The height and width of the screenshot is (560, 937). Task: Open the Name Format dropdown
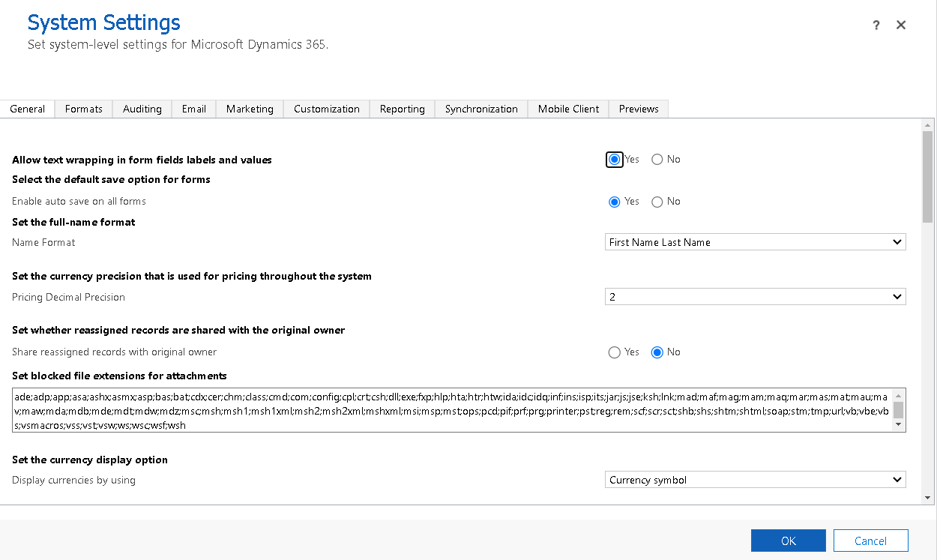[x=756, y=242]
